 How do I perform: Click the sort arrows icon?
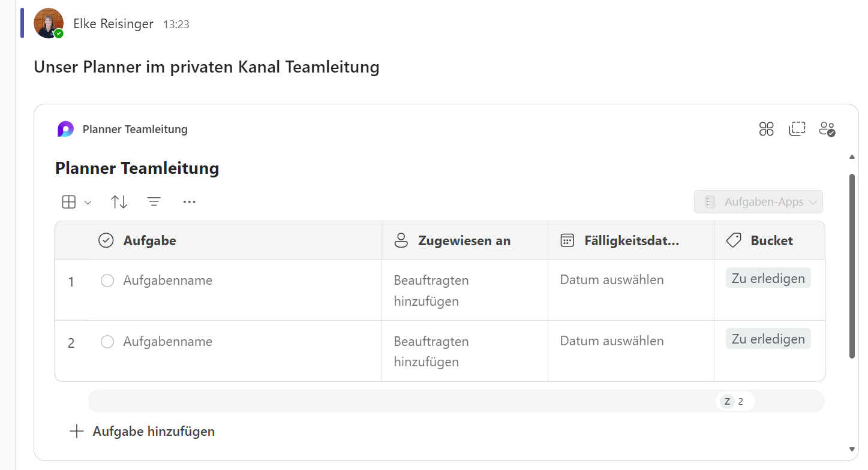click(119, 202)
